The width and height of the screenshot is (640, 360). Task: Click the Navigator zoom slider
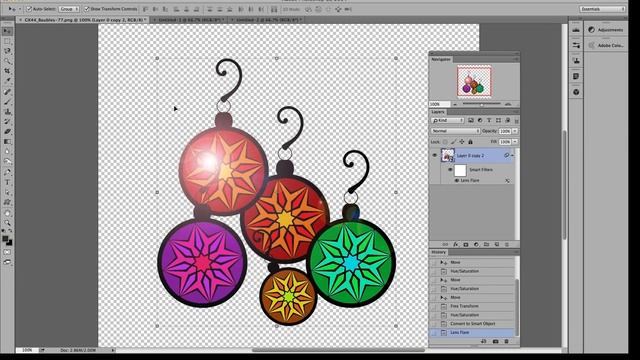482,104
